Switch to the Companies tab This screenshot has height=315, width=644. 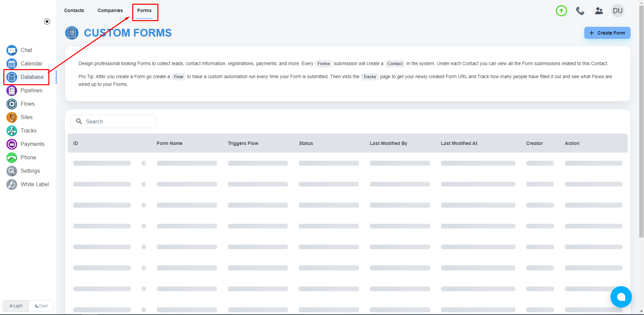(110, 11)
